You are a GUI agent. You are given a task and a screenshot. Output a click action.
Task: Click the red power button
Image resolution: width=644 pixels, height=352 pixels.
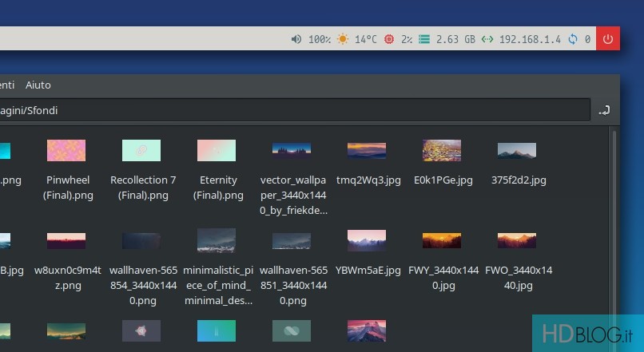[608, 38]
